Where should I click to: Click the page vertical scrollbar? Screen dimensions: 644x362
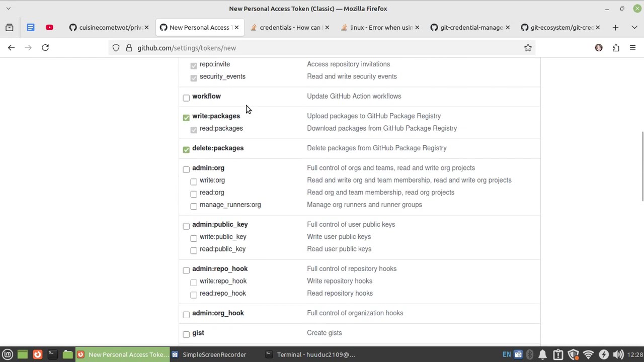coord(641,166)
